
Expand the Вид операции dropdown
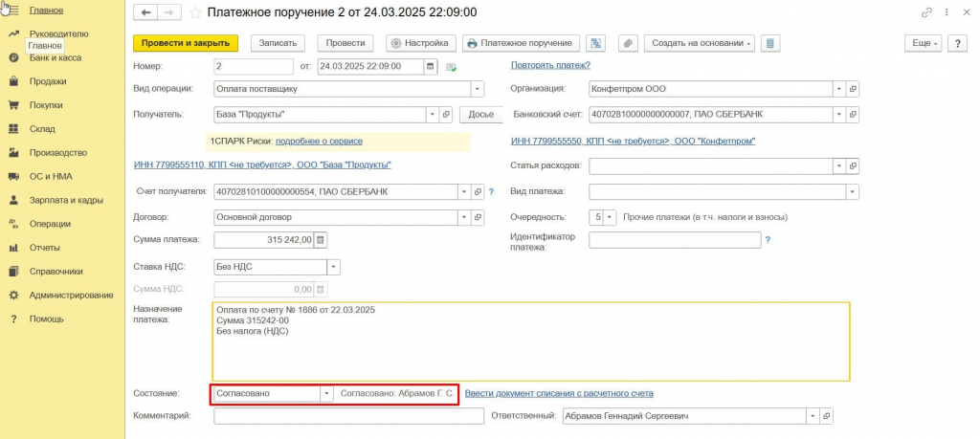coord(479,89)
